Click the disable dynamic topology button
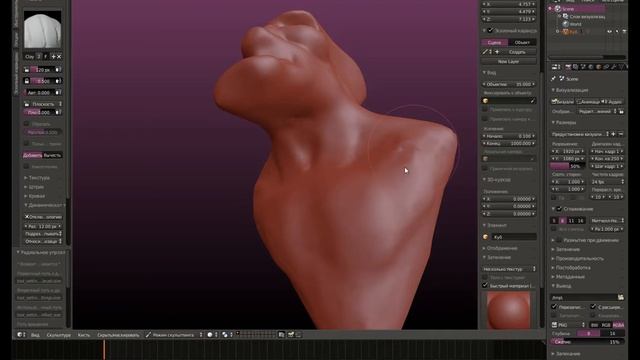Viewport: 640px width, 360px height. point(43,217)
